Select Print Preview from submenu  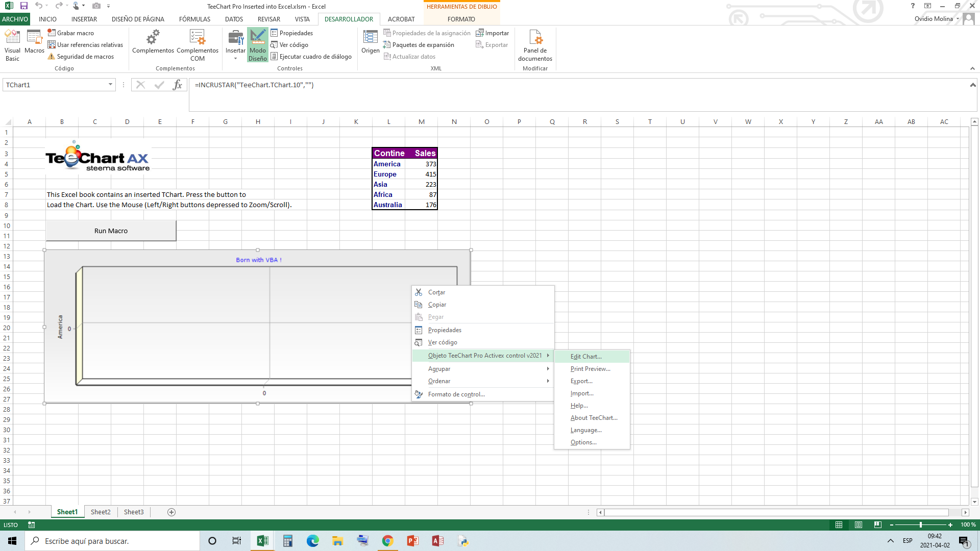(590, 368)
